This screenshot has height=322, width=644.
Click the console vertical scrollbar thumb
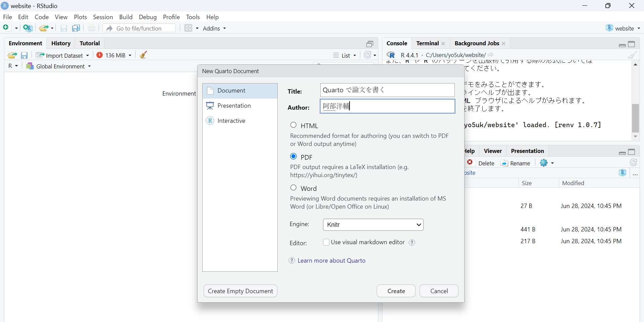pos(635,118)
